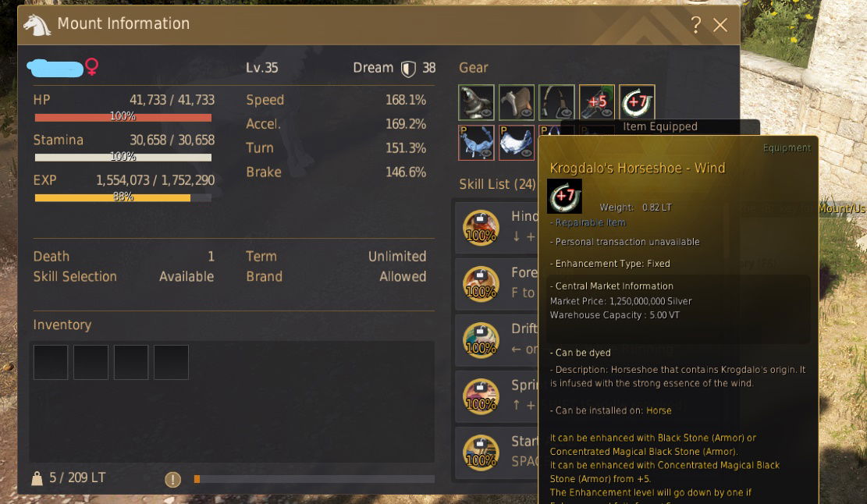
Task: Open the help question mark icon
Action: pyautogui.click(x=696, y=24)
